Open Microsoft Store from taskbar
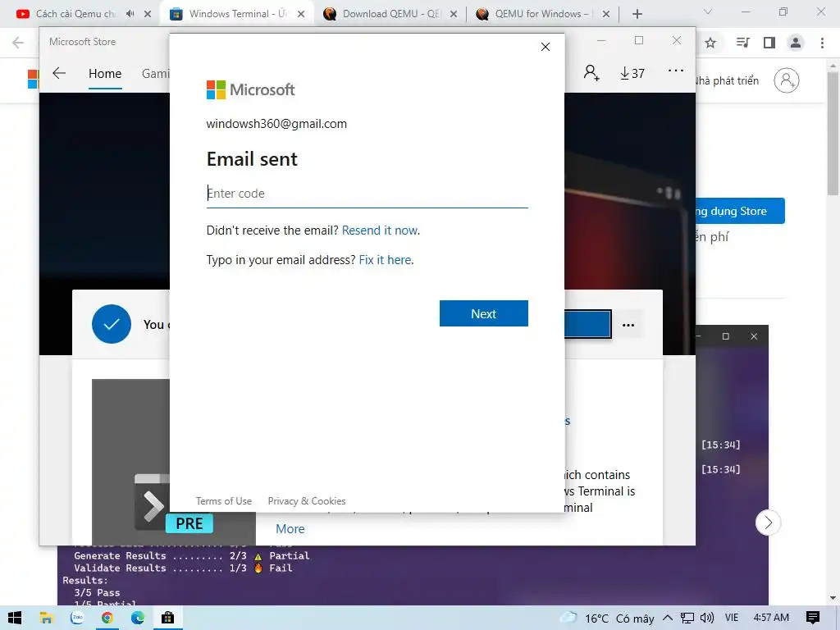Image resolution: width=840 pixels, height=630 pixels. pyautogui.click(x=167, y=618)
